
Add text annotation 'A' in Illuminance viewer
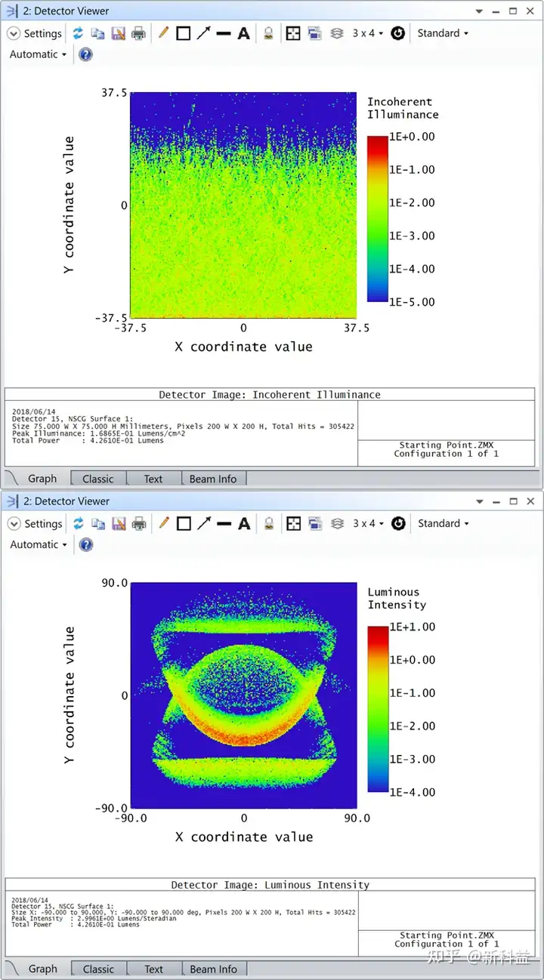[244, 33]
